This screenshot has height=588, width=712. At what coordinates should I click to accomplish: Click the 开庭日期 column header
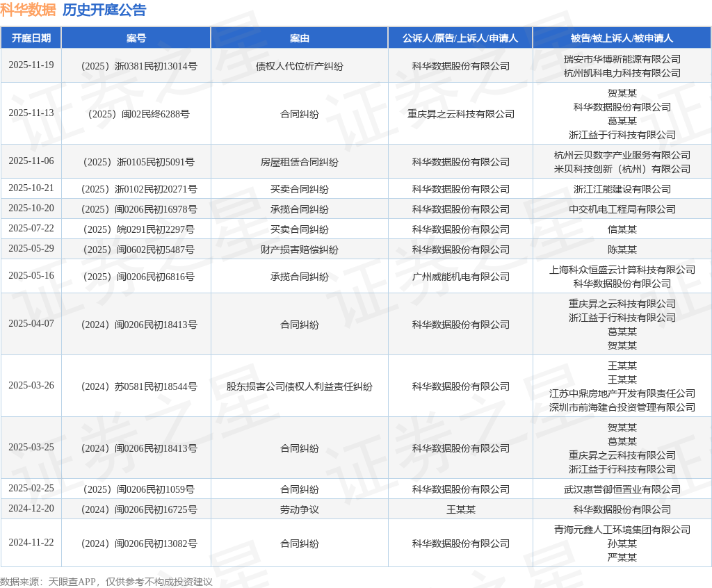point(31,38)
